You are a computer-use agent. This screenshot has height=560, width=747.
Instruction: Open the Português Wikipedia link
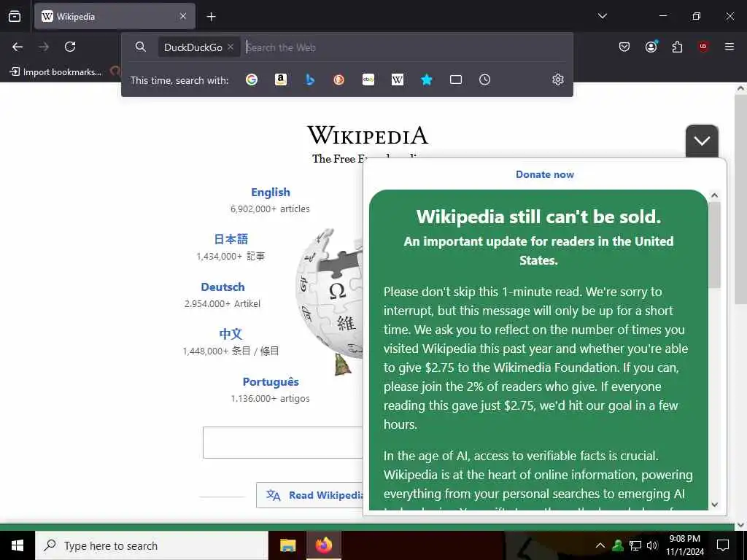271,381
